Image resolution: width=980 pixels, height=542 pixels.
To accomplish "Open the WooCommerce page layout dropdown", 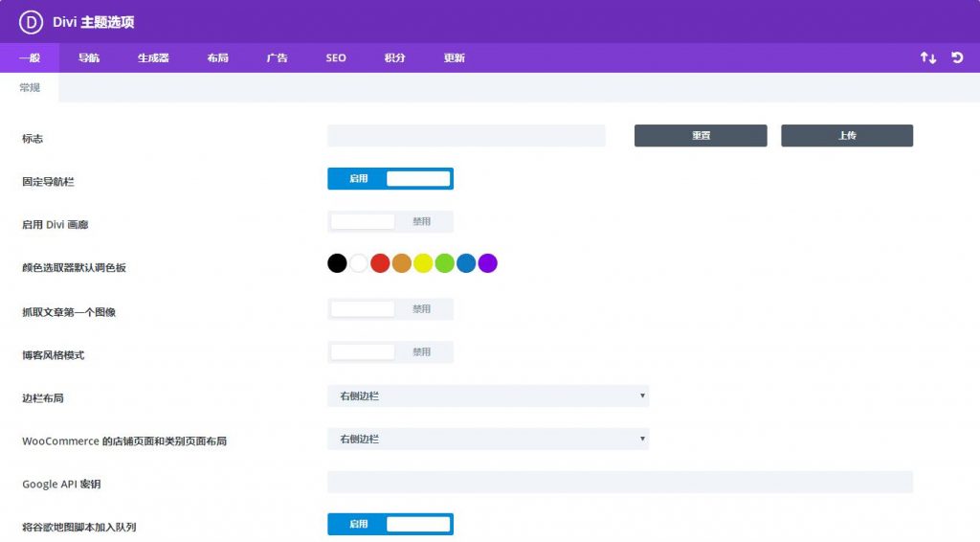I will [488, 439].
